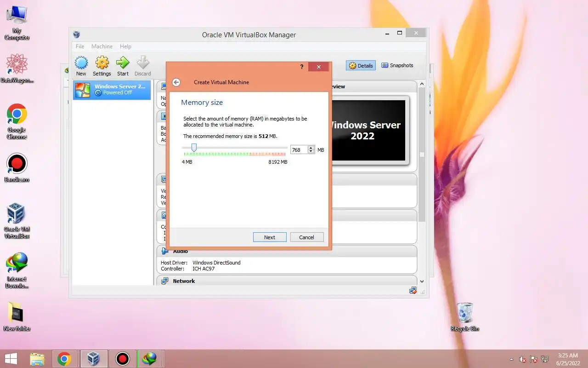Click the question mark help button
The image size is (588, 368).
click(x=302, y=67)
